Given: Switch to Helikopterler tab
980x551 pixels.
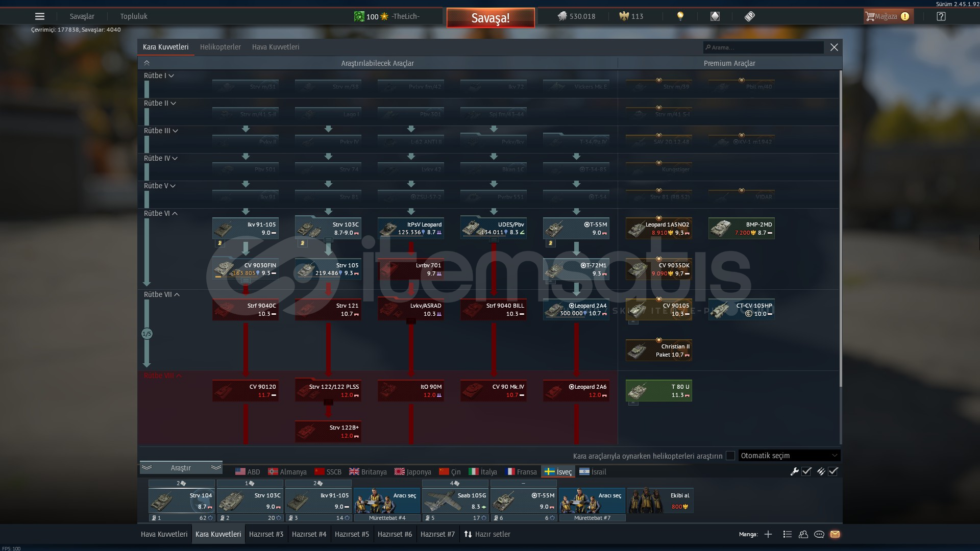Looking at the screenshot, I should point(220,47).
